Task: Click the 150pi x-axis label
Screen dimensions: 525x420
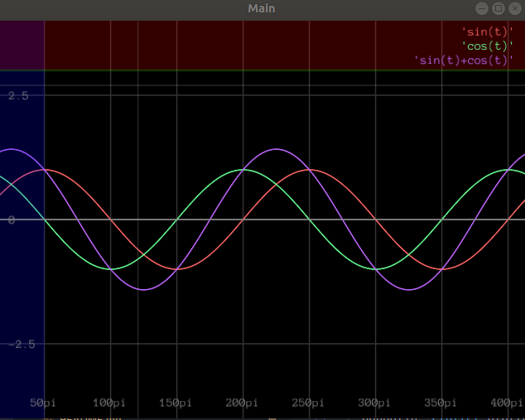Action: coord(175,403)
